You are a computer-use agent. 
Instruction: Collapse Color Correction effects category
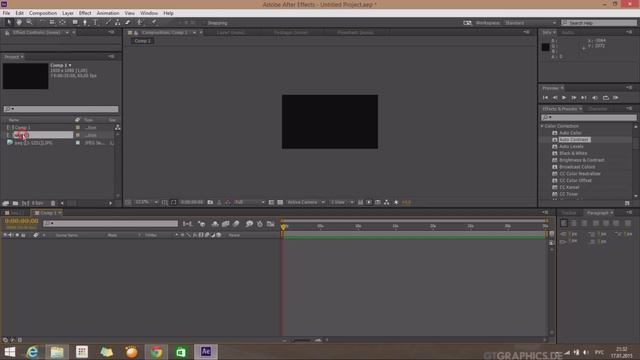(x=542, y=126)
